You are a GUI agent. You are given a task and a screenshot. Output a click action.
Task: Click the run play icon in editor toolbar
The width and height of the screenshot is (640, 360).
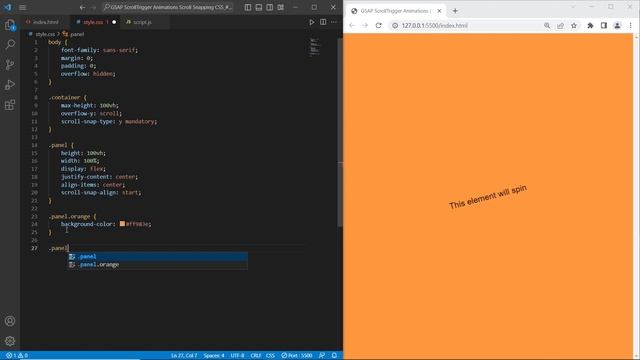click(x=312, y=22)
